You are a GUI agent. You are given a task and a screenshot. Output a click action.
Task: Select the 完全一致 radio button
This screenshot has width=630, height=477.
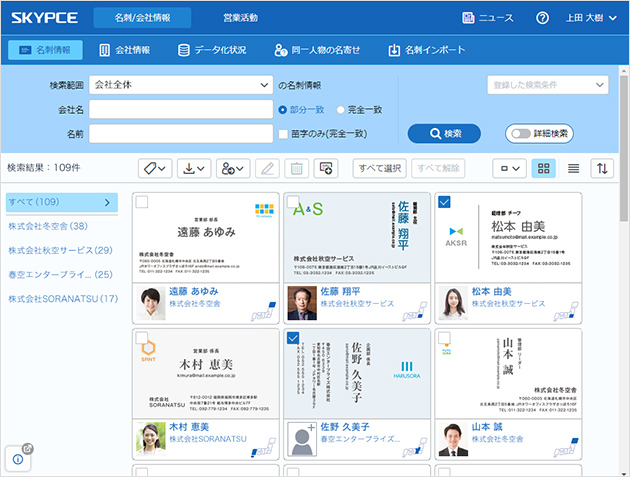click(x=340, y=110)
